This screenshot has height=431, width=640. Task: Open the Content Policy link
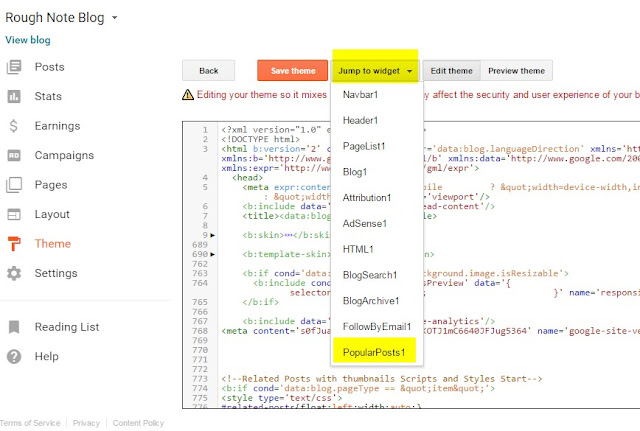coord(138,423)
